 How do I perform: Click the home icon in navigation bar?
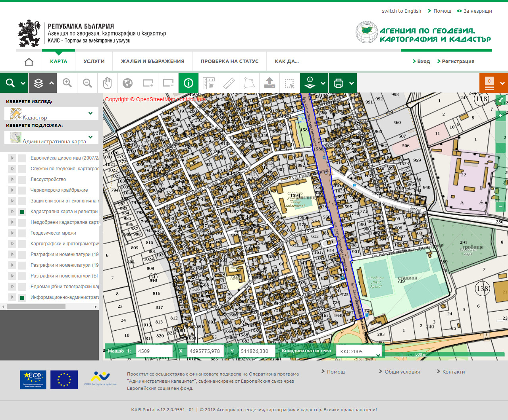[x=29, y=62]
